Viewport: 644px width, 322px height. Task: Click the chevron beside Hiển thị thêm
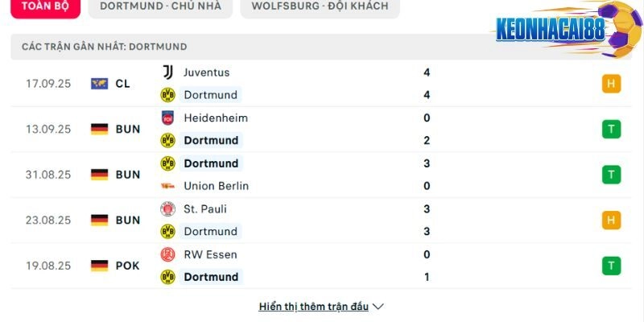click(x=378, y=307)
